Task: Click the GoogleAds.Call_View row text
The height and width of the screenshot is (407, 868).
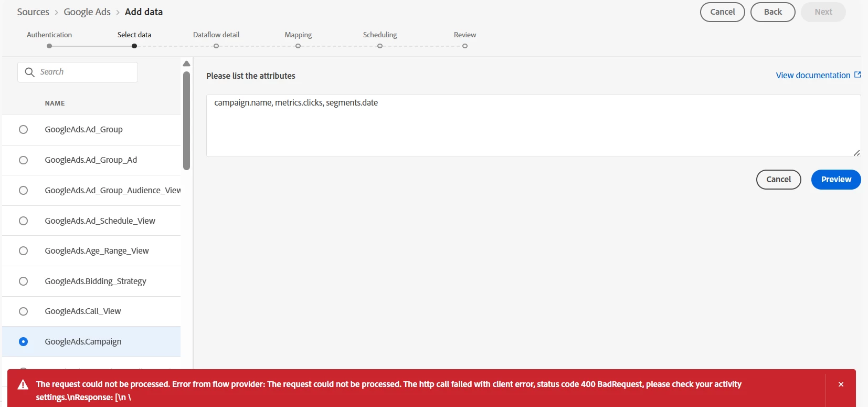Action: [83, 311]
